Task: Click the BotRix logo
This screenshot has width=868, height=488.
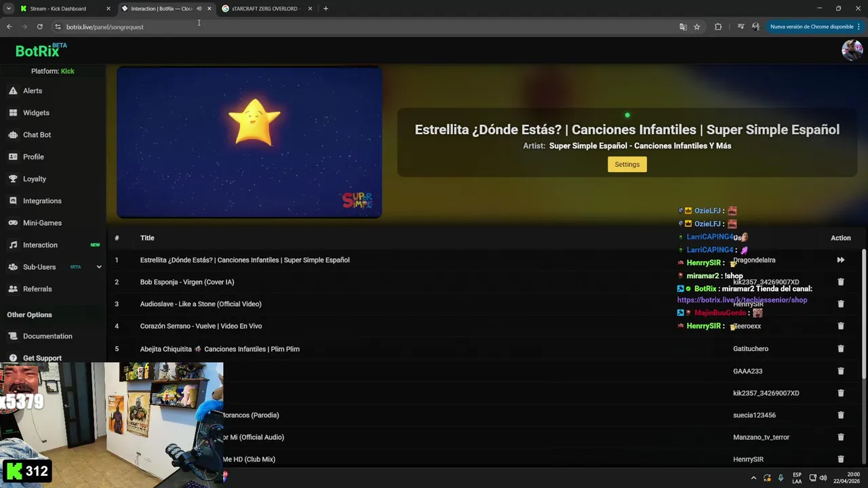Action: pos(41,51)
